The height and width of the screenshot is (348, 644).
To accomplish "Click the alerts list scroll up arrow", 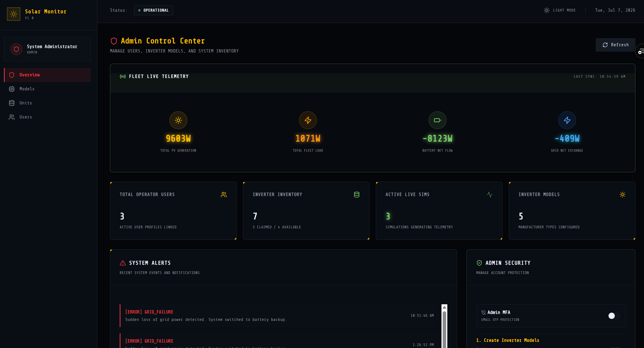I will [444, 307].
